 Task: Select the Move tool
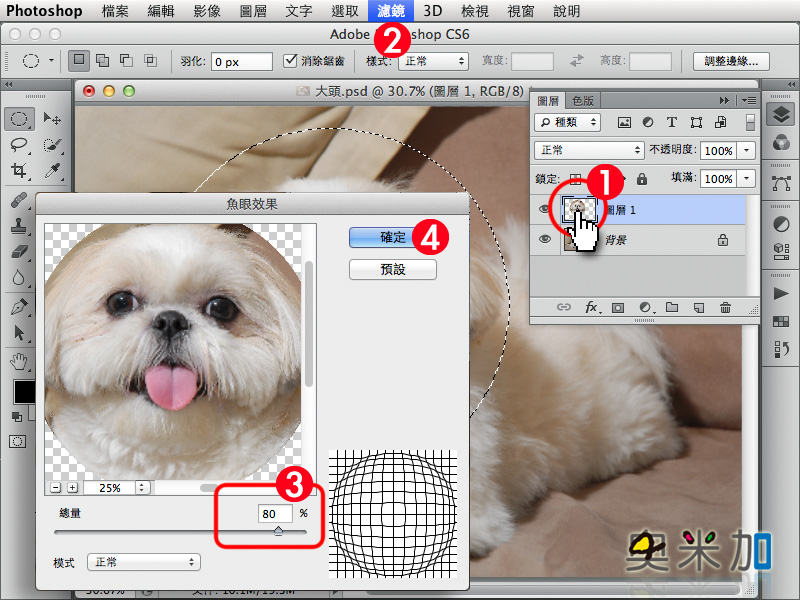(52, 119)
